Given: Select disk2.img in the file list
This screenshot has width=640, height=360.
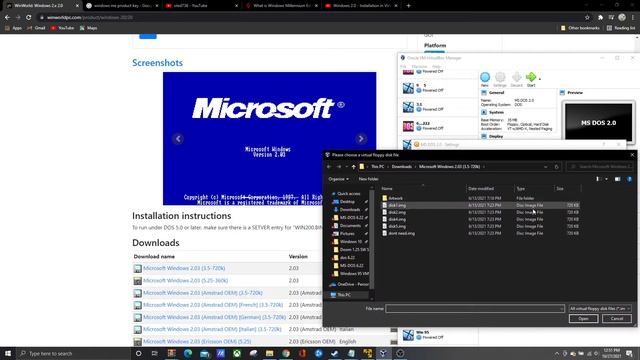Looking at the screenshot, I should click(x=480, y=212).
